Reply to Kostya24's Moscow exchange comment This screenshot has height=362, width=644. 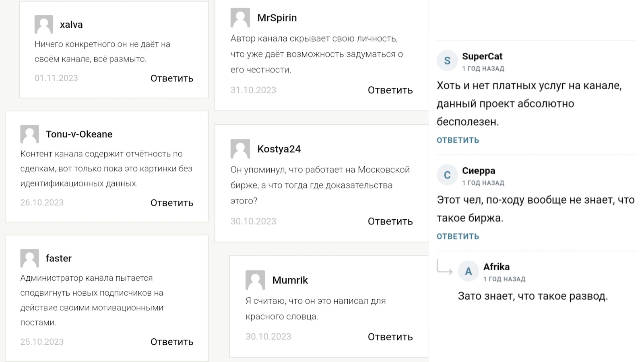[390, 221]
